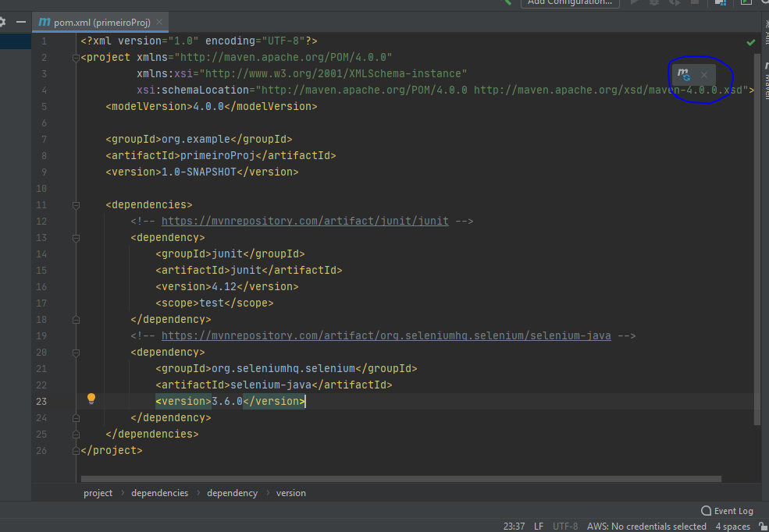Open inspections summary via green checkmark
Image resolution: width=769 pixels, height=532 pixels.
pos(750,42)
